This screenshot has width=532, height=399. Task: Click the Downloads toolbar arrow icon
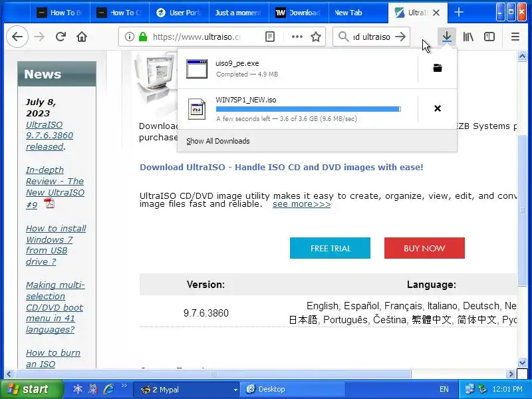[x=446, y=37]
